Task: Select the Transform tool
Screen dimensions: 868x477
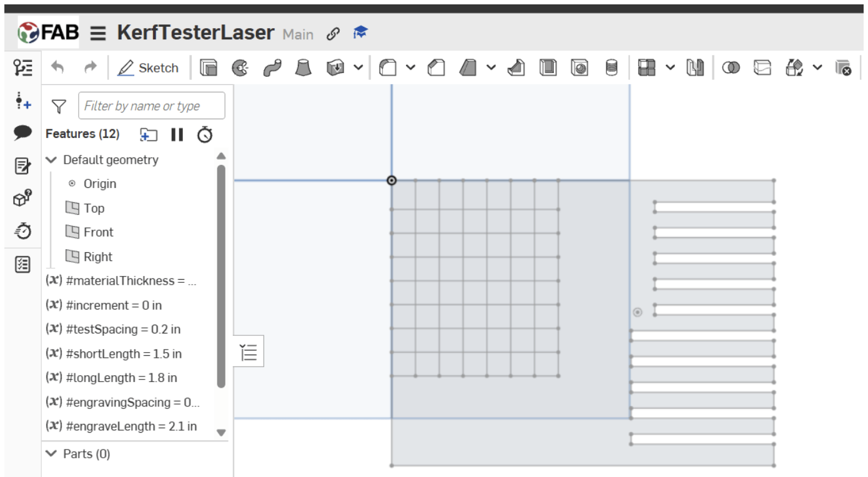Action: (794, 67)
